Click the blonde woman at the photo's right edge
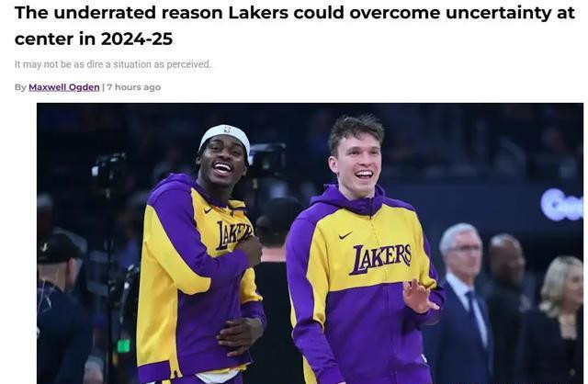The width and height of the screenshot is (588, 384). [557, 319]
